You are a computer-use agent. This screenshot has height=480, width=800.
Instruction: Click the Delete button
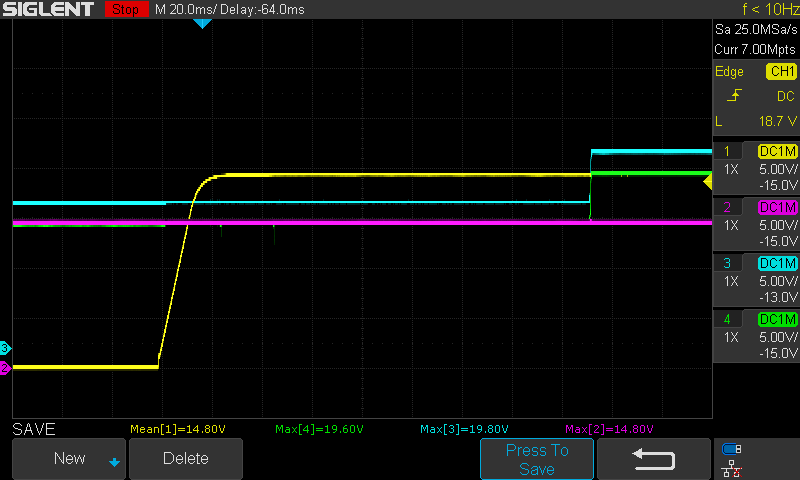(186, 458)
